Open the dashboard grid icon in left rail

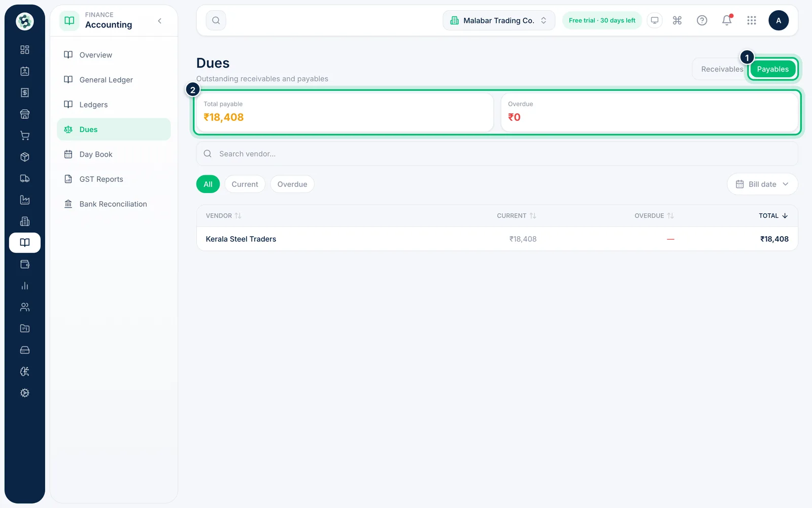pos(24,50)
